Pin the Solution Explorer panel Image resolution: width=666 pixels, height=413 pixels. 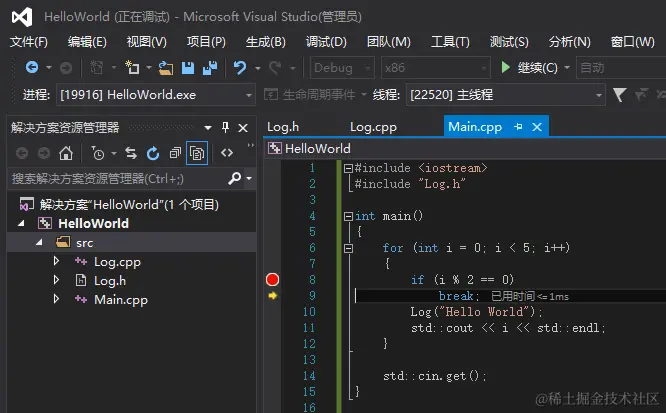coord(225,127)
